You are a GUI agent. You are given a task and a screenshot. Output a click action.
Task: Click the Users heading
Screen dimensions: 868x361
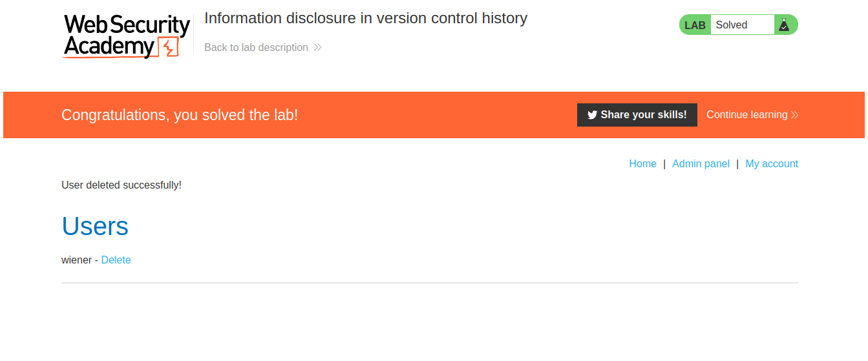(x=95, y=227)
